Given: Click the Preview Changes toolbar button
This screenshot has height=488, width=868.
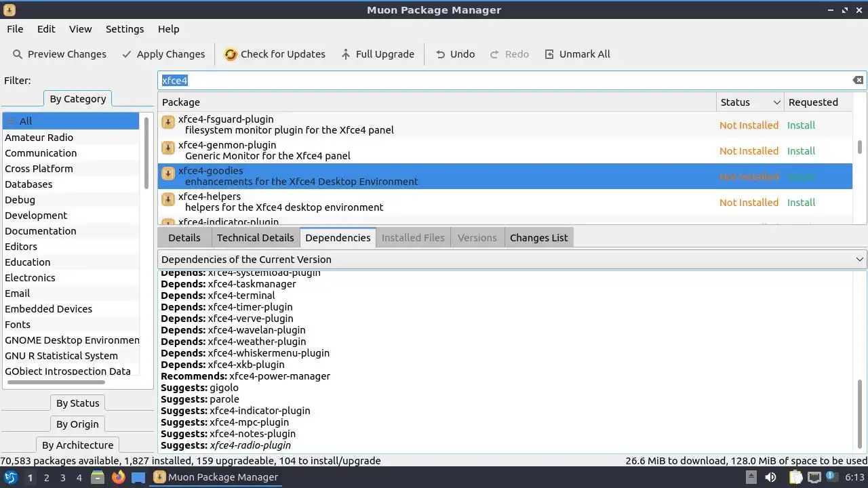Looking at the screenshot, I should pos(60,54).
